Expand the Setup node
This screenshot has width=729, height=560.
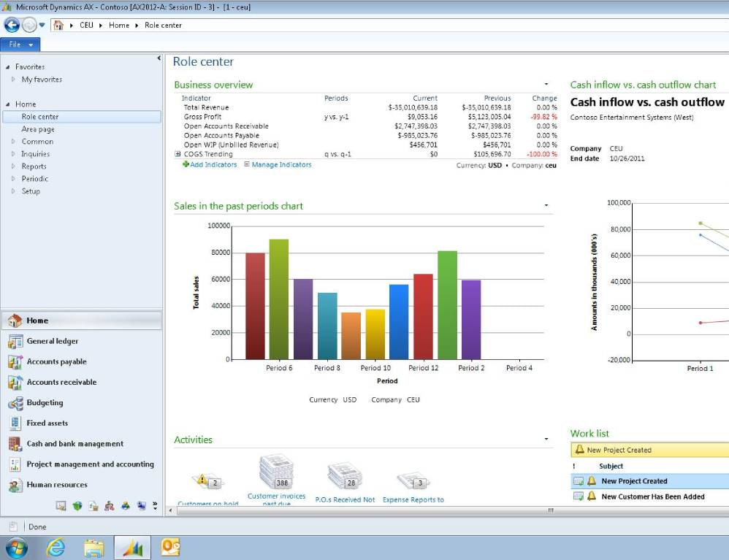(x=13, y=191)
